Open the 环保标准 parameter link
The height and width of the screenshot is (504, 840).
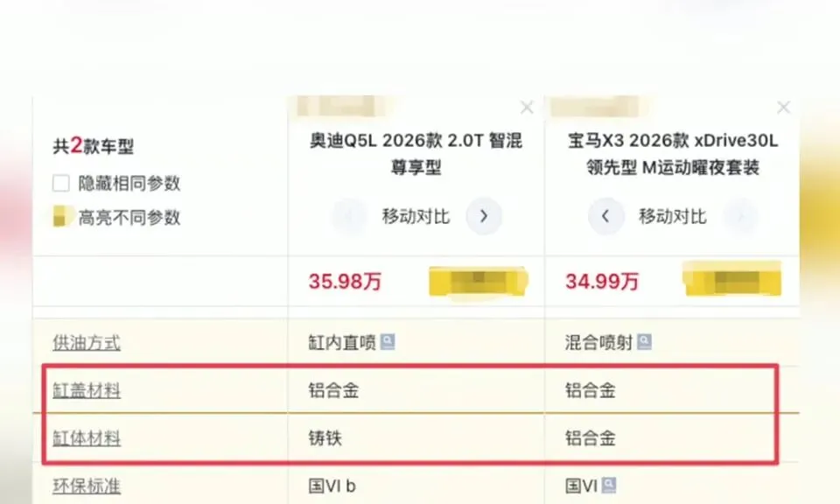pos(87,486)
